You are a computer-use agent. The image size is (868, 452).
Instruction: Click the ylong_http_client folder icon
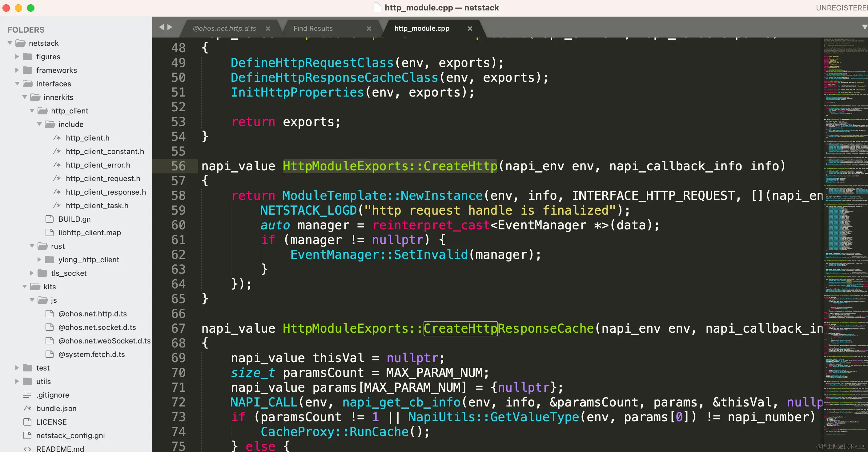[x=50, y=260]
